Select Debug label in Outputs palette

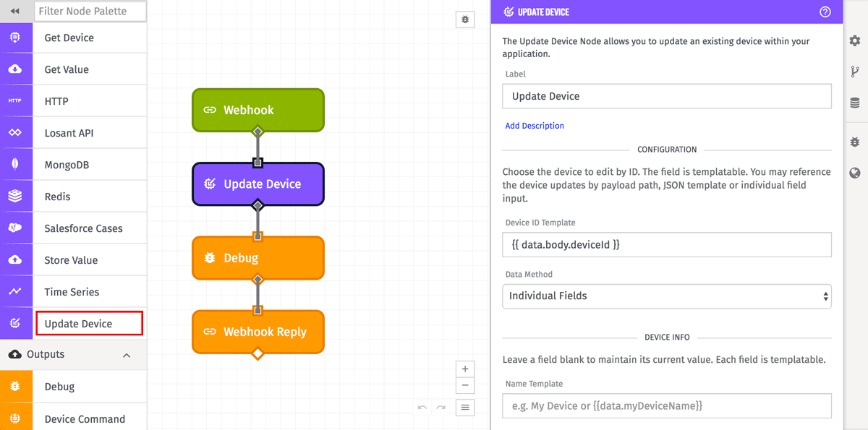(59, 387)
